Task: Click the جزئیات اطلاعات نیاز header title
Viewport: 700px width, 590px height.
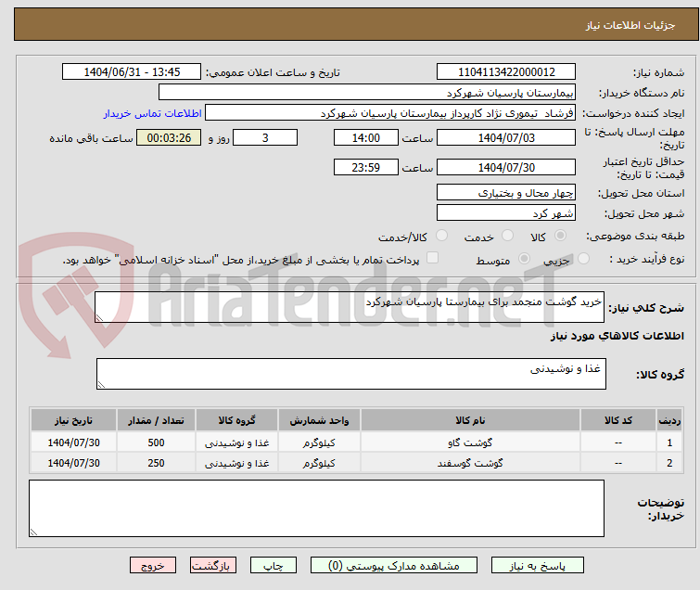Action: (630, 25)
